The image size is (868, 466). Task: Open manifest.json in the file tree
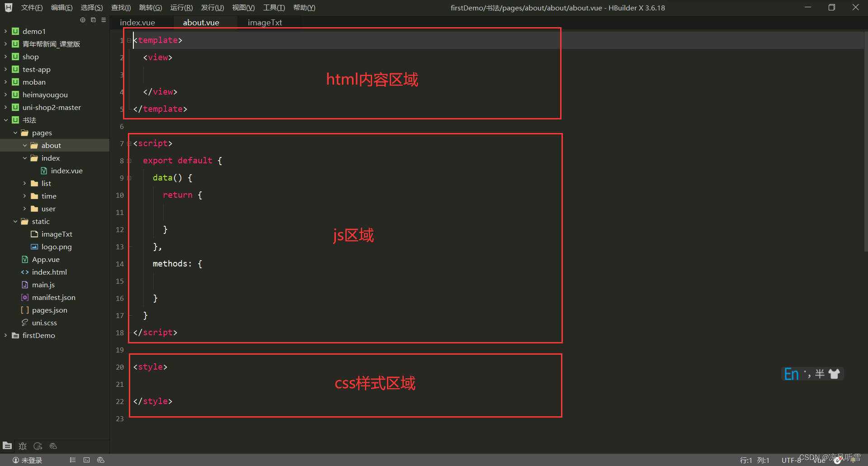pyautogui.click(x=53, y=297)
